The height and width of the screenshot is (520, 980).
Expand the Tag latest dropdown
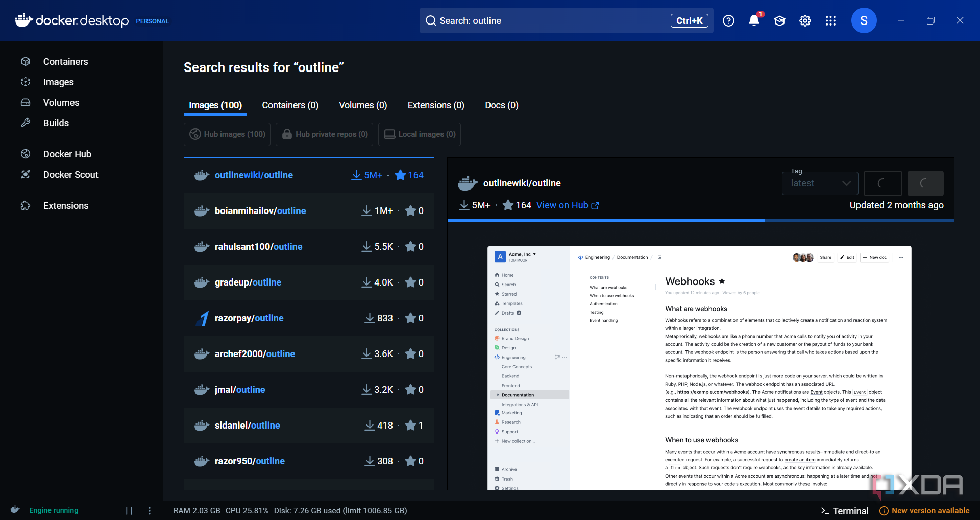coord(820,183)
